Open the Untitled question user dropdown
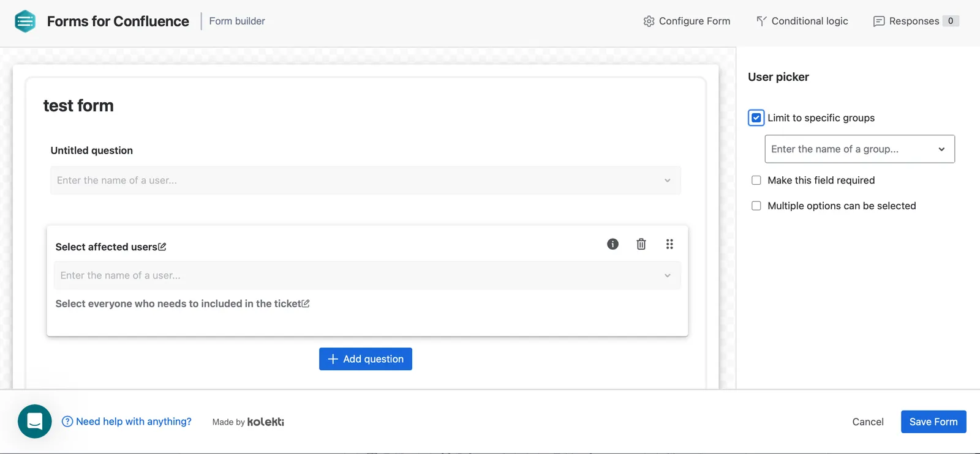 tap(366, 180)
